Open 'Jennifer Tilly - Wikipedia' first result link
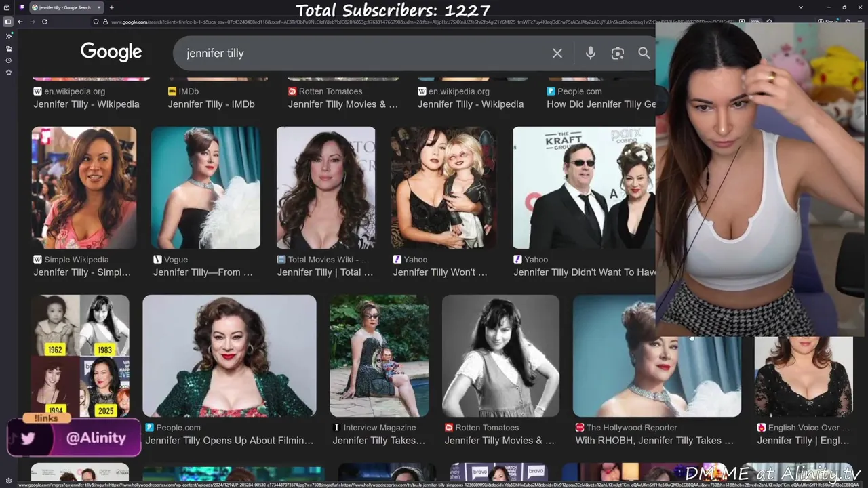Image resolution: width=868 pixels, height=488 pixels. coord(86,104)
